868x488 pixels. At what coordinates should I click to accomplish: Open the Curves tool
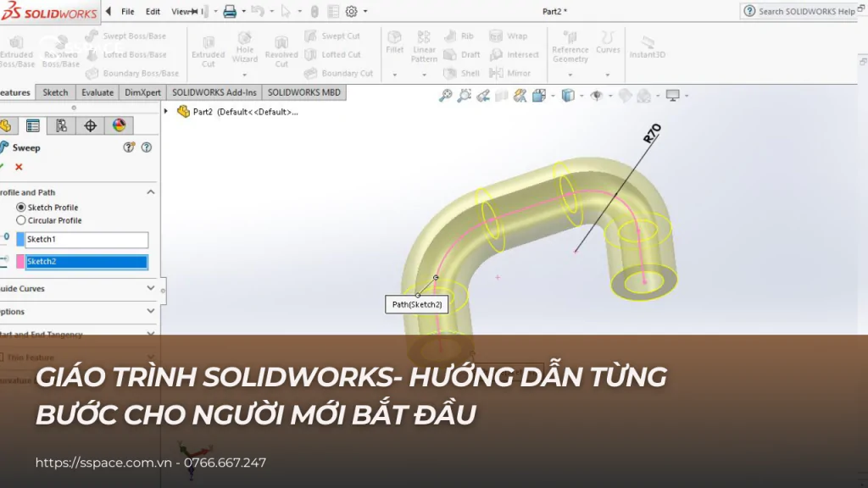[x=608, y=42]
